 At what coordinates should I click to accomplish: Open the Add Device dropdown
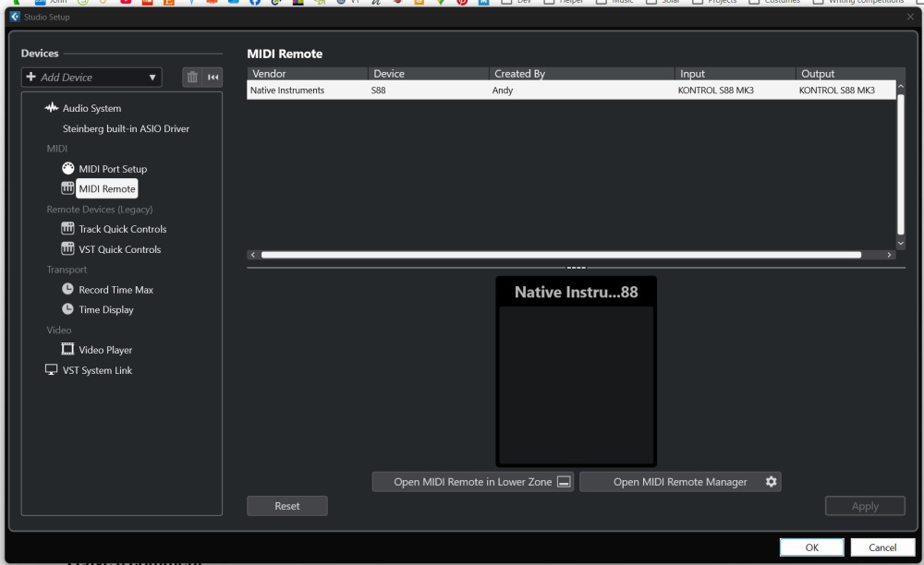(91, 78)
